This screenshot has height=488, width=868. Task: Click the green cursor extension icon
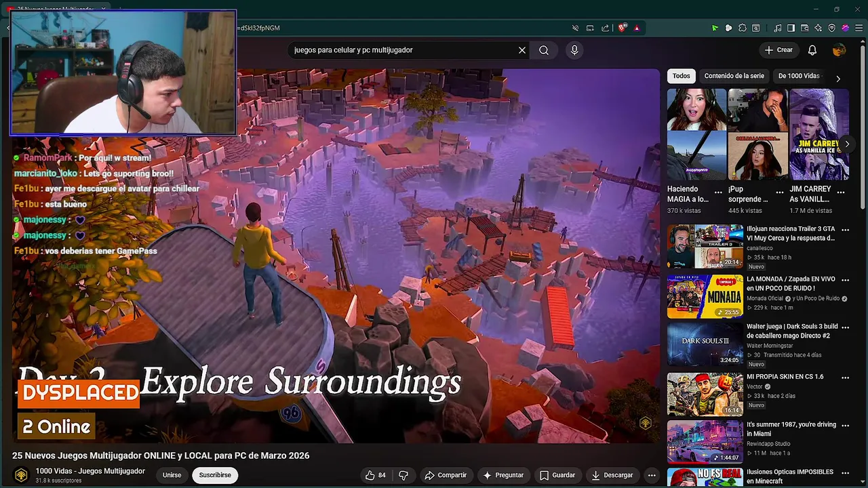[x=715, y=28]
